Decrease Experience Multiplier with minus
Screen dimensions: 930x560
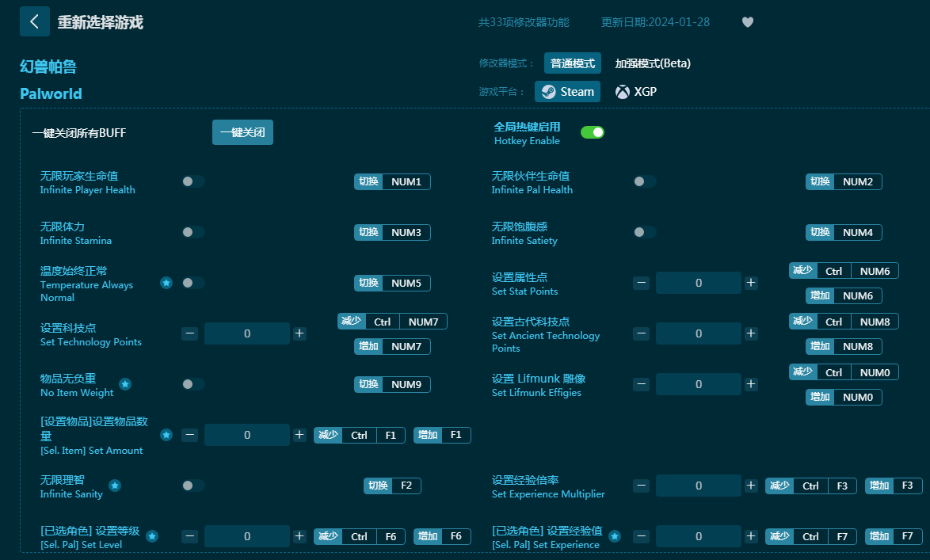click(x=641, y=486)
